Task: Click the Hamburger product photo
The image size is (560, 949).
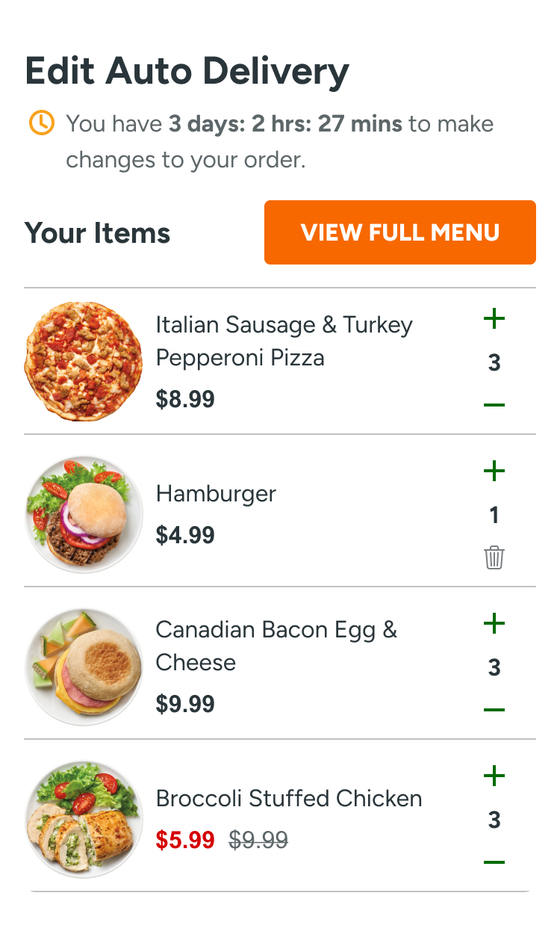Action: click(x=84, y=513)
